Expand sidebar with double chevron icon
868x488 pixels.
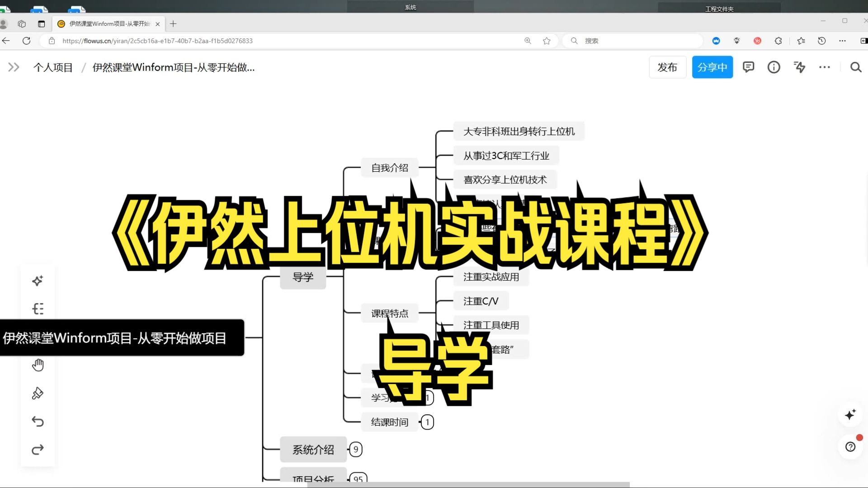[x=14, y=67]
